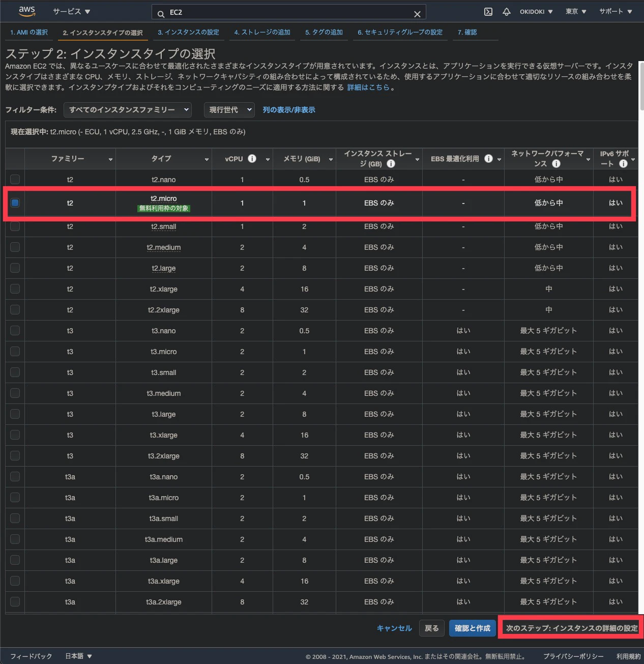Open the 詳細はこちら link
644x664 pixels.
point(368,88)
